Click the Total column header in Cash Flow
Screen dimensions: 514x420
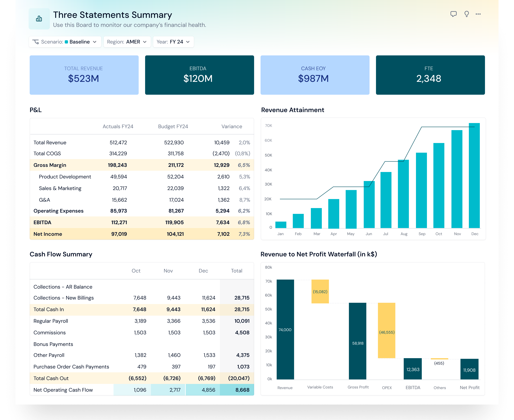[236, 271]
